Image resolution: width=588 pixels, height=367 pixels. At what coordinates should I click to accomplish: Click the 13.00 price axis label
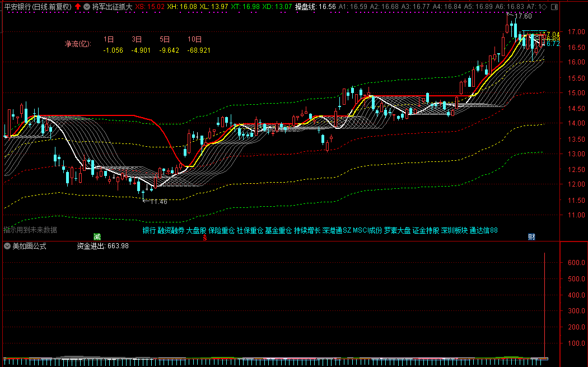click(x=576, y=154)
